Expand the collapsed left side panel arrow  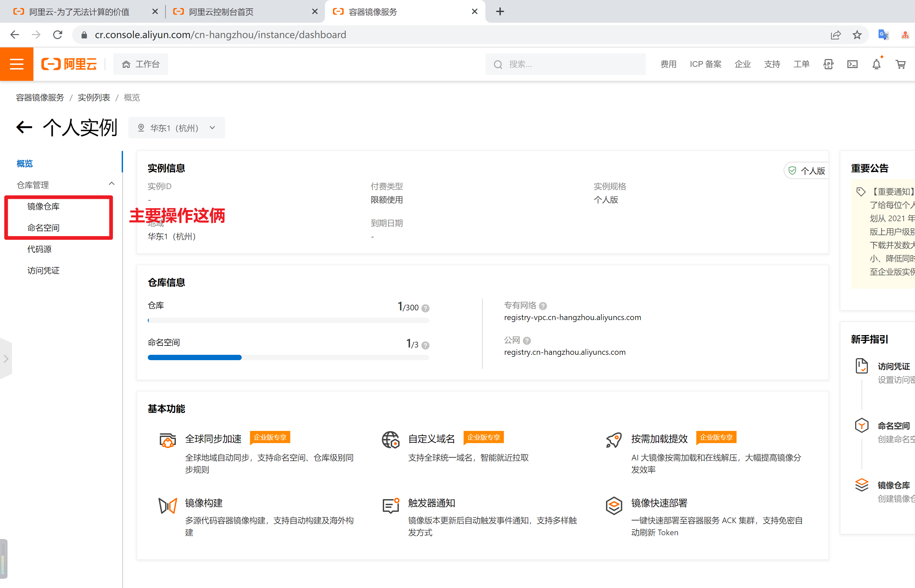(6, 358)
